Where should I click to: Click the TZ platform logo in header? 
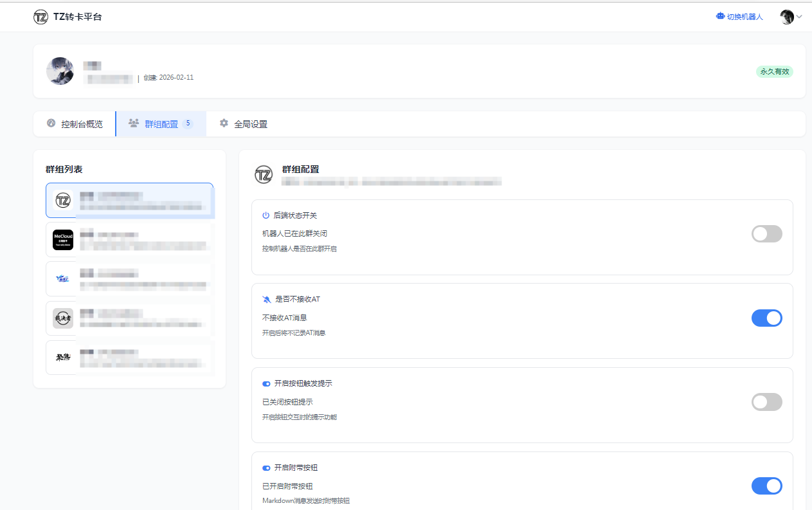pyautogui.click(x=41, y=17)
